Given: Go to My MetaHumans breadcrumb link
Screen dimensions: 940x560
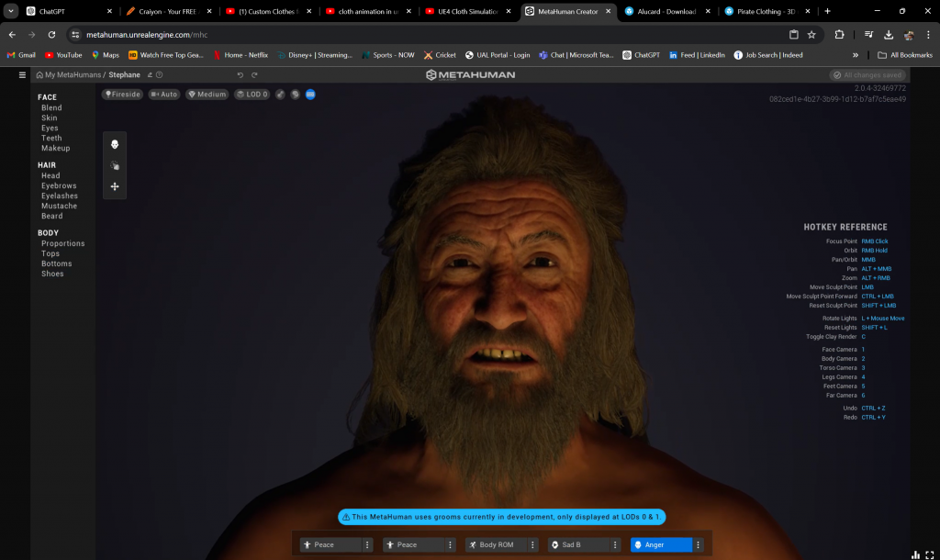Looking at the screenshot, I should [73, 75].
